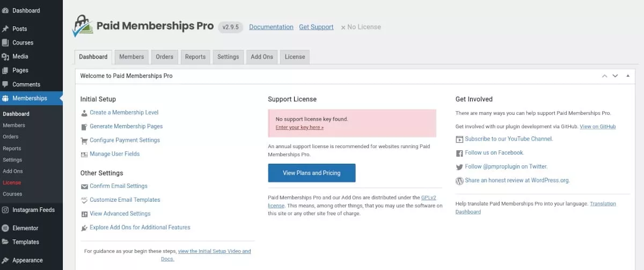The width and height of the screenshot is (644, 270).
Task: Click the Dashboard gauge icon in sidebar
Action: pyautogui.click(x=5, y=10)
